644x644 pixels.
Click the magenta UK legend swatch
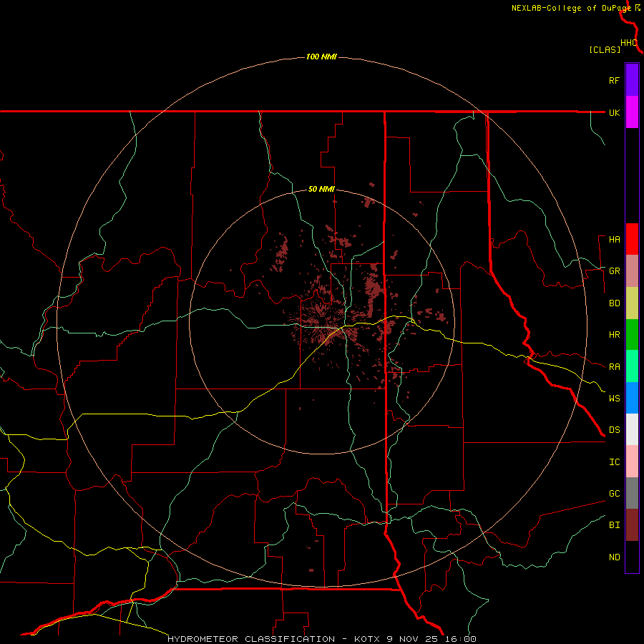point(632,112)
